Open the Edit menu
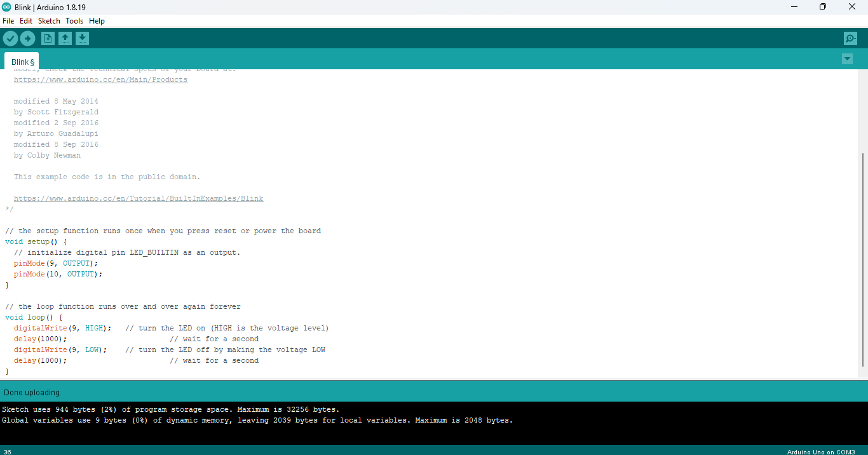 coord(26,20)
